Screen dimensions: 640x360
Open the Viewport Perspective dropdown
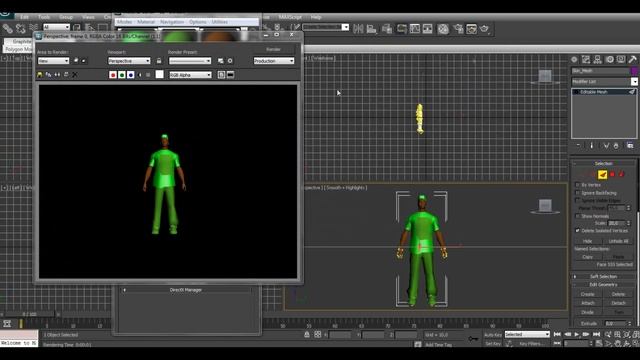point(129,61)
